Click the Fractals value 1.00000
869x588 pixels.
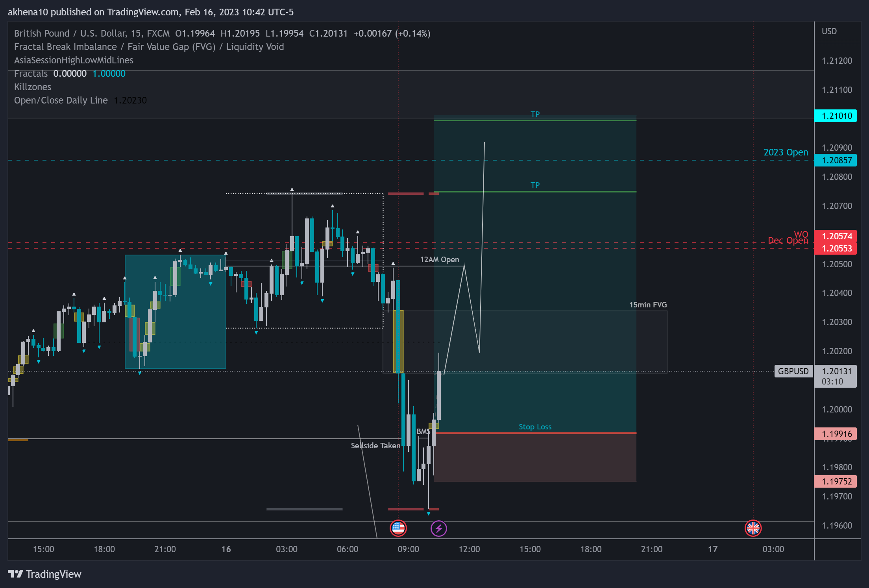109,74
